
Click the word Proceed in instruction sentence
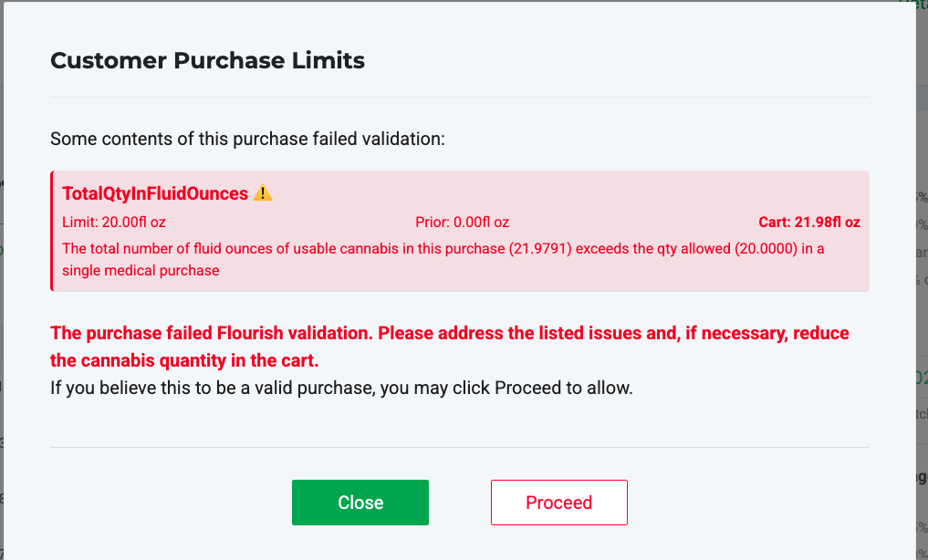coord(528,388)
